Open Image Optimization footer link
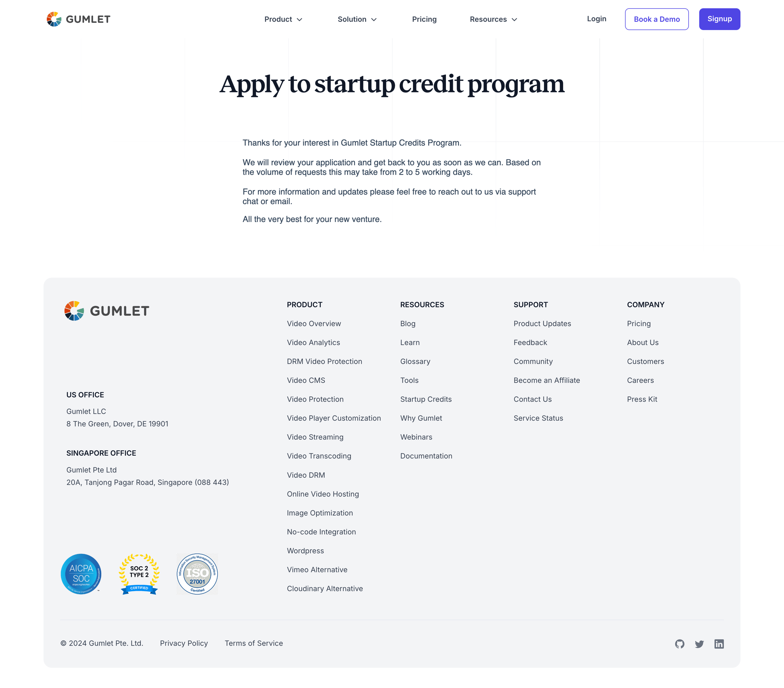The width and height of the screenshot is (784, 688). [x=319, y=513]
